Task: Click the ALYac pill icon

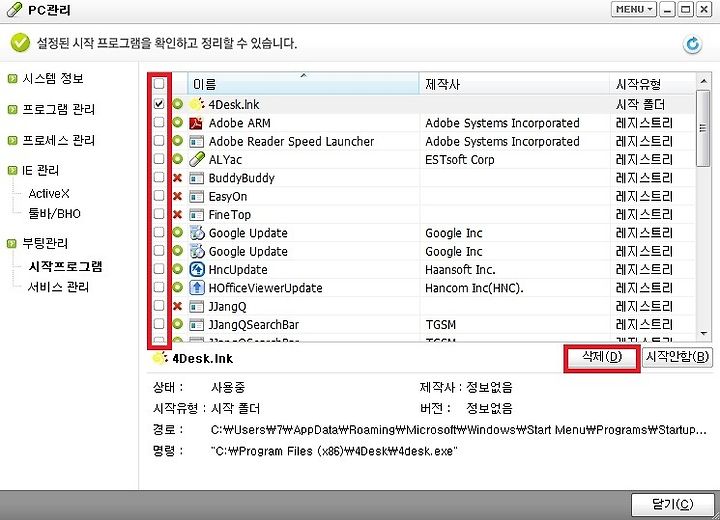Action: tap(197, 159)
